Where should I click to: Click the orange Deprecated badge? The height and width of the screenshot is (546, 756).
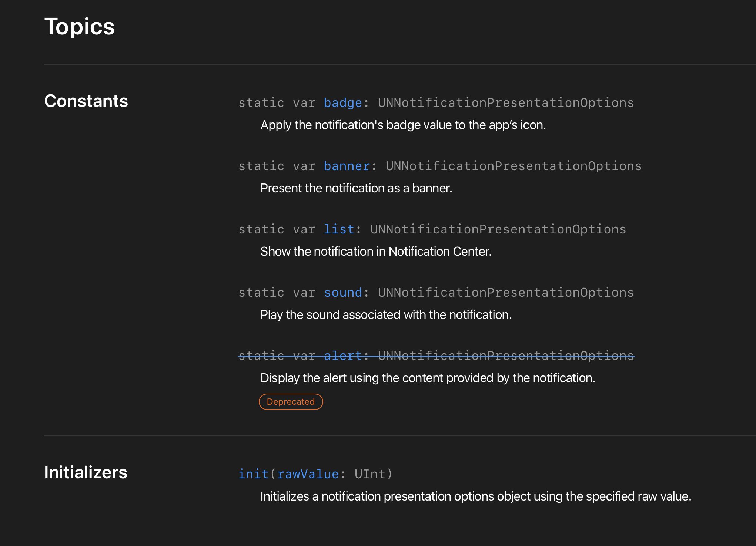291,402
